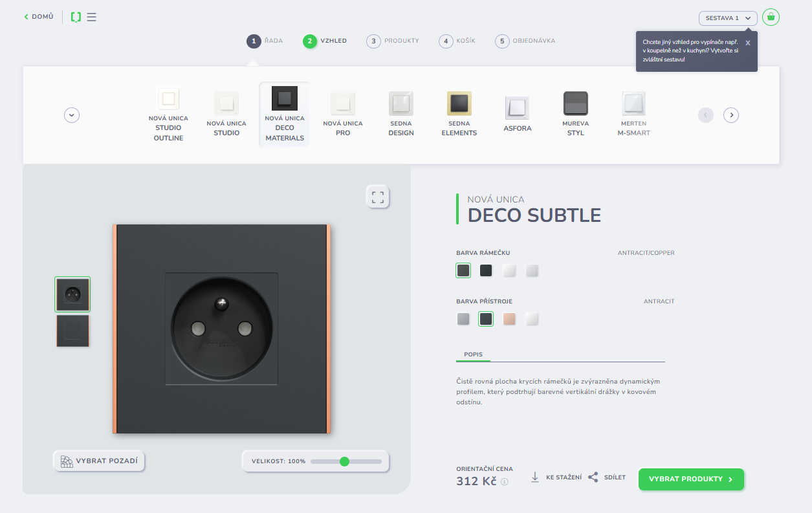Click the Velikost size slider handle
Viewport: 812px width, 513px height.
pyautogui.click(x=344, y=461)
